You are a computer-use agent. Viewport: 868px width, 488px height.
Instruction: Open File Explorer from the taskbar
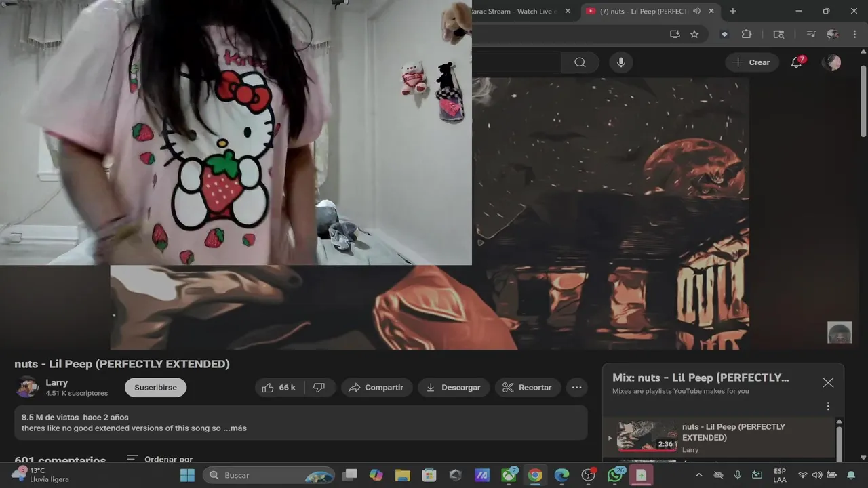click(403, 475)
